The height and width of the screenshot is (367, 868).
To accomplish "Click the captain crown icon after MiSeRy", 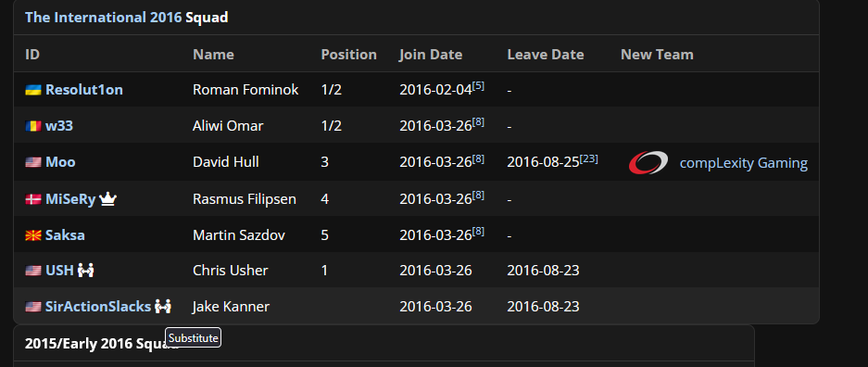I will tap(108, 198).
